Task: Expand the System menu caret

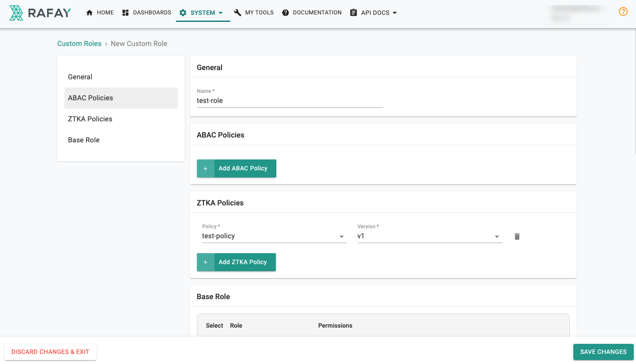Action: [221, 13]
